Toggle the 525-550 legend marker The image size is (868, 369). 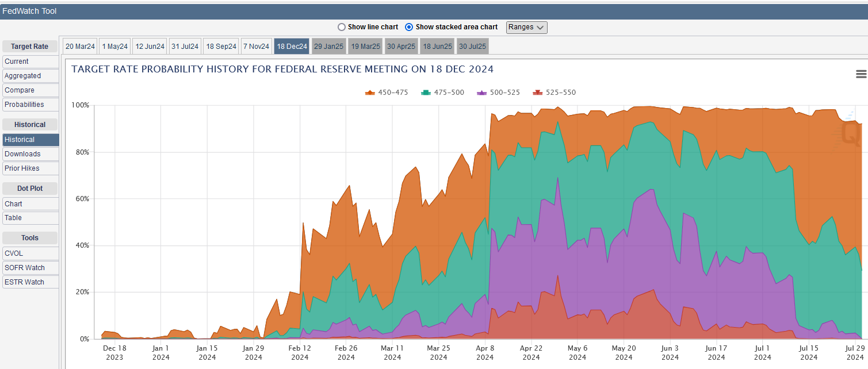coord(538,93)
